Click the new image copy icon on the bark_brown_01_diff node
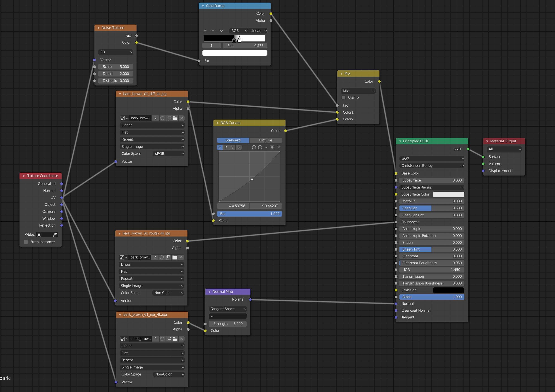This screenshot has width=555, height=392. (169, 118)
